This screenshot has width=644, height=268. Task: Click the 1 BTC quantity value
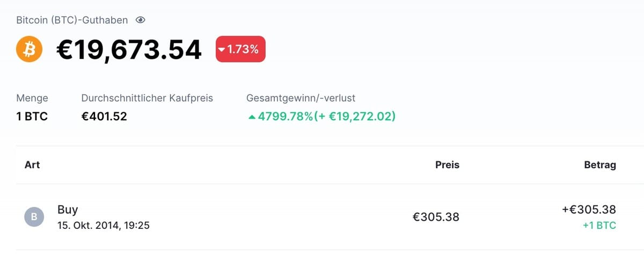tap(32, 116)
